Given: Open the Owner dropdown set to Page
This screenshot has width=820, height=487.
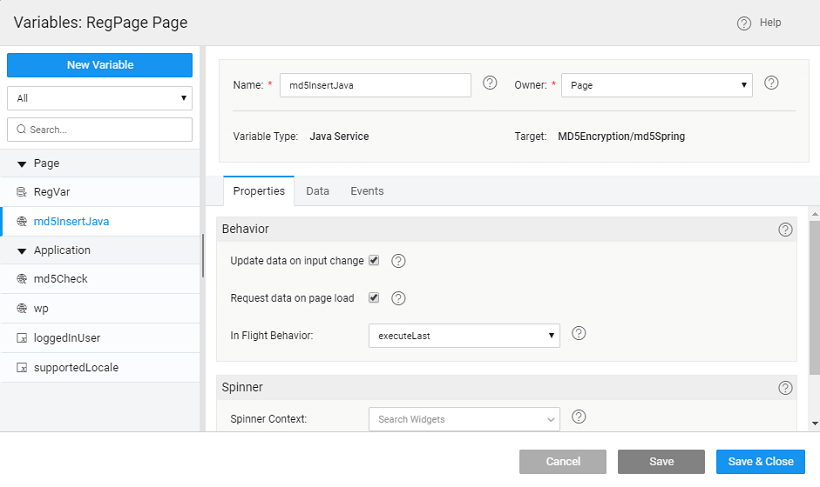Looking at the screenshot, I should 656,85.
